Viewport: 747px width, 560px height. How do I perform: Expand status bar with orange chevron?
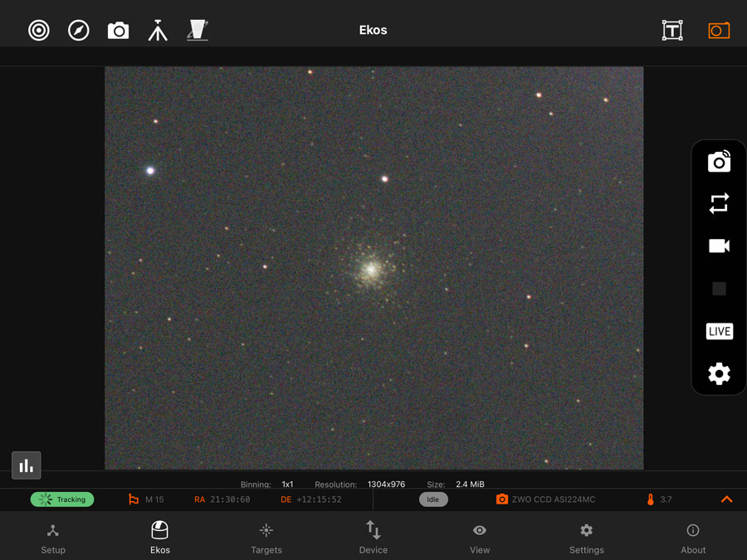727,499
